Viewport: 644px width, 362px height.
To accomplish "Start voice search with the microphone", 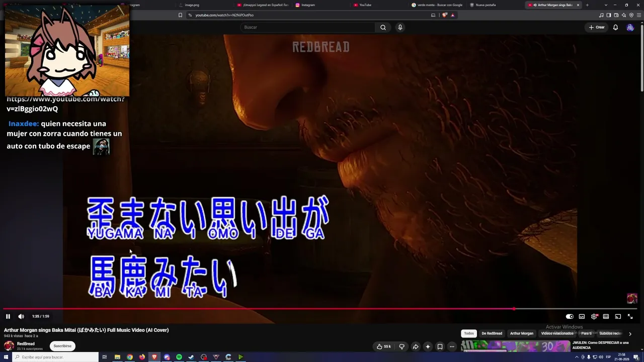I will click(x=400, y=27).
